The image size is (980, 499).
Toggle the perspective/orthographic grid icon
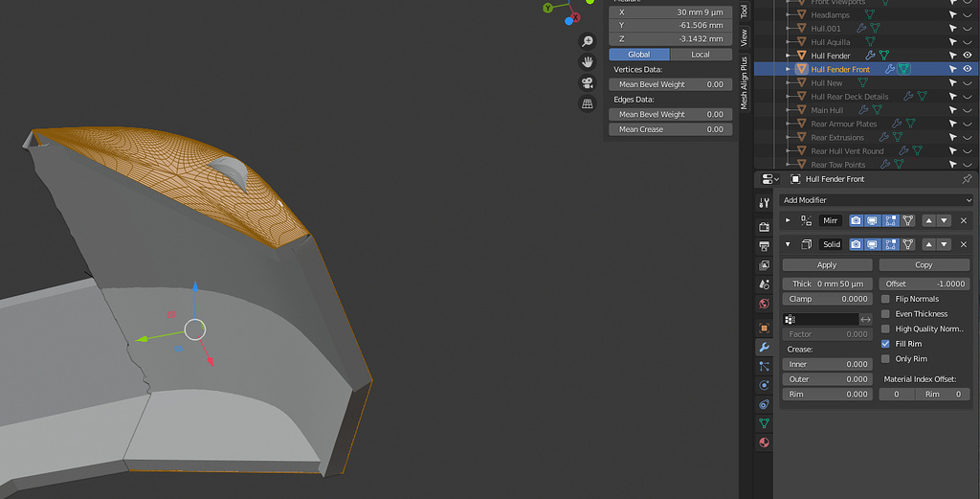coord(588,104)
